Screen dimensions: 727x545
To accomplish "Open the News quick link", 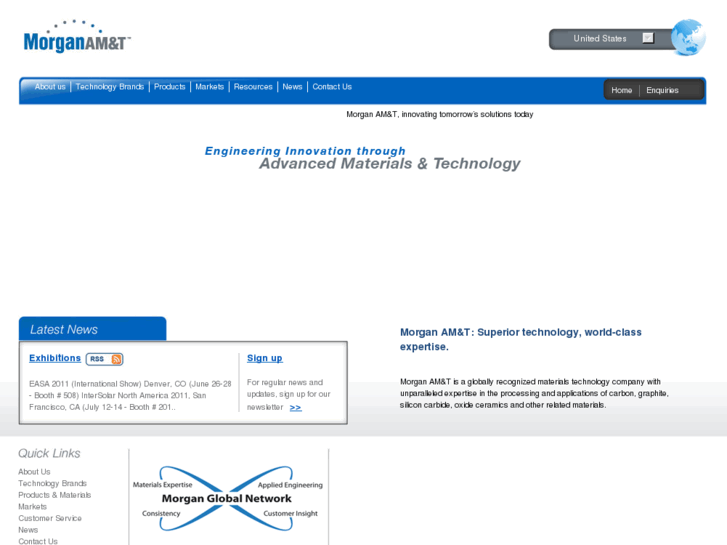I will 28,530.
